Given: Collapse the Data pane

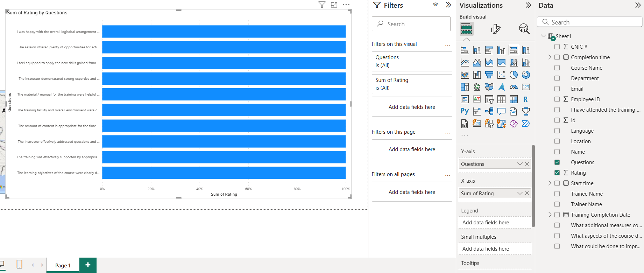Looking at the screenshot, I should point(638,5).
